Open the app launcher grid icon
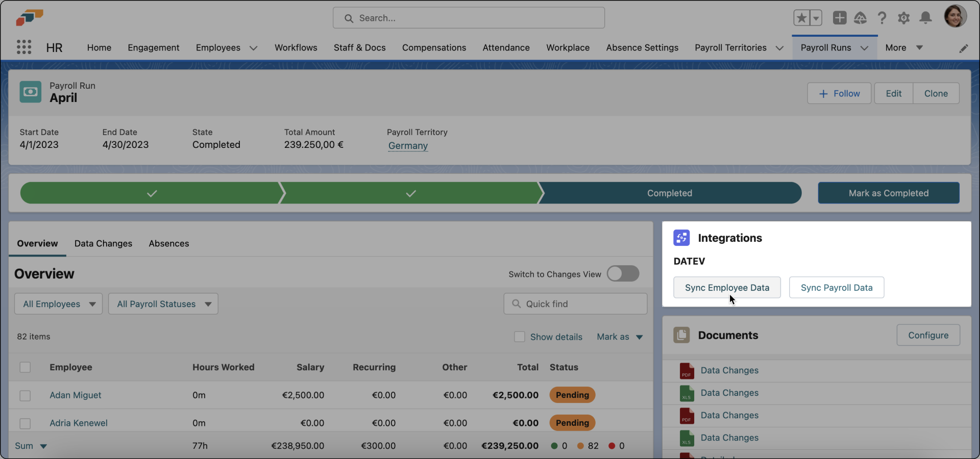The height and width of the screenshot is (459, 980). pos(24,47)
